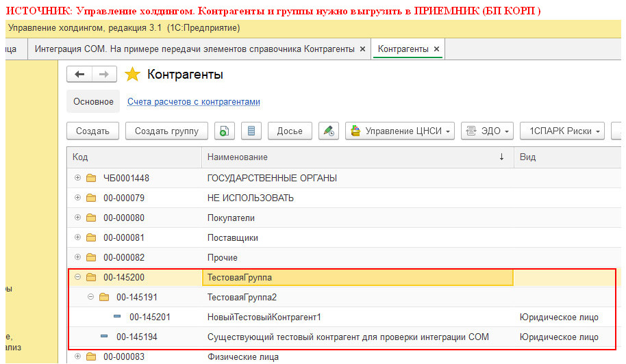Screen dimensions: 626x364
Task: Click folder icon of code ЧБ0001448
Action: pyautogui.click(x=91, y=178)
